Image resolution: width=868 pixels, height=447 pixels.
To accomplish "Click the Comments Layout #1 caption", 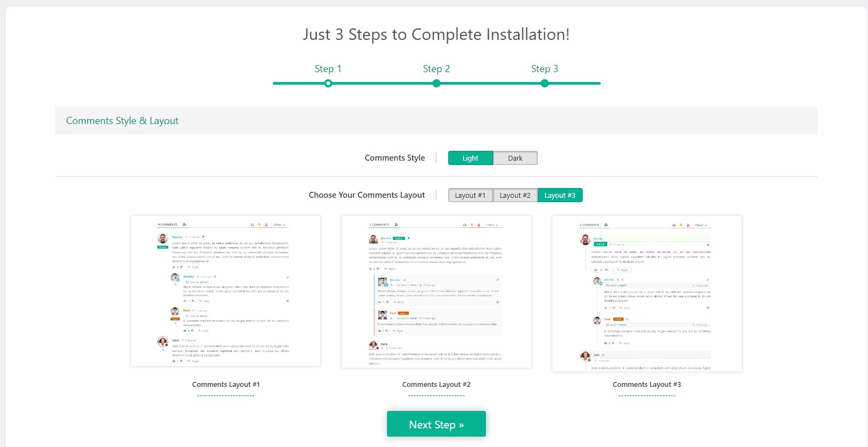I will [x=226, y=385].
